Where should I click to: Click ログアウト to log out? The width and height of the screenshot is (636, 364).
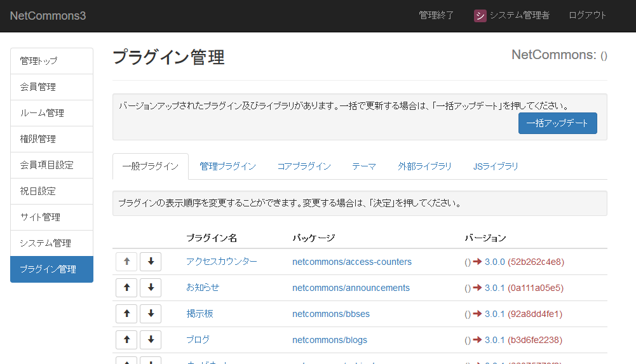(587, 15)
